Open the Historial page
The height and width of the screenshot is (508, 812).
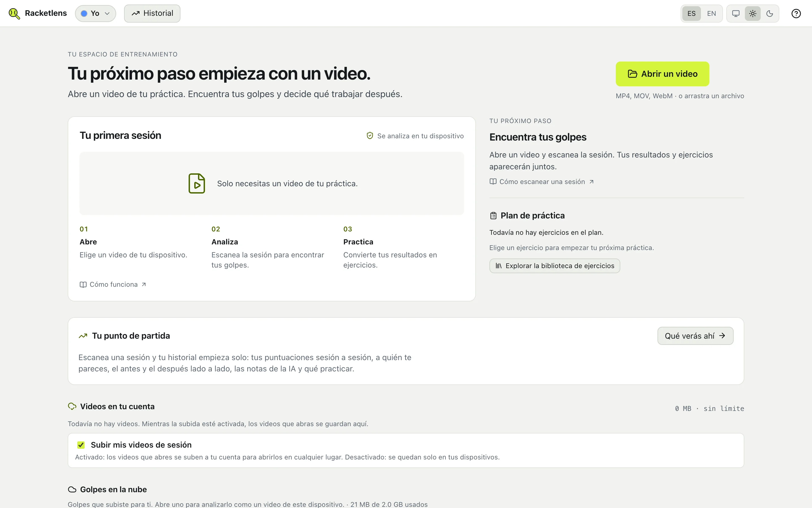[152, 14]
